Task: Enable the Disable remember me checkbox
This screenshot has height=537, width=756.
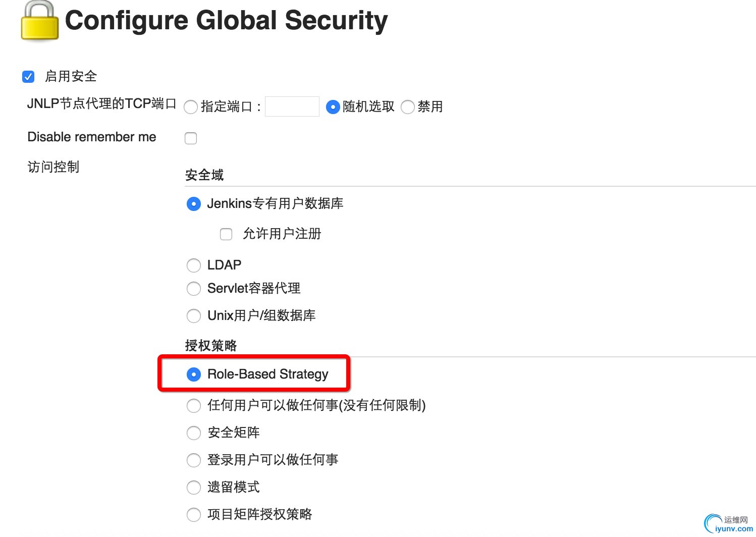Action: point(191,138)
